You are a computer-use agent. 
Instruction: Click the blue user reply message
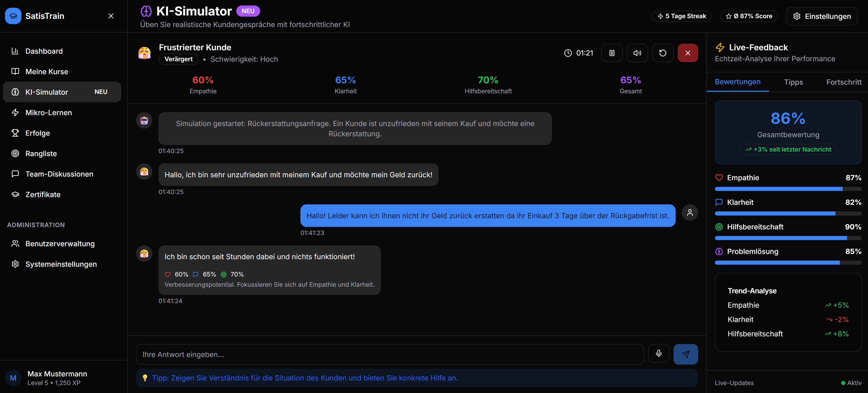click(488, 216)
